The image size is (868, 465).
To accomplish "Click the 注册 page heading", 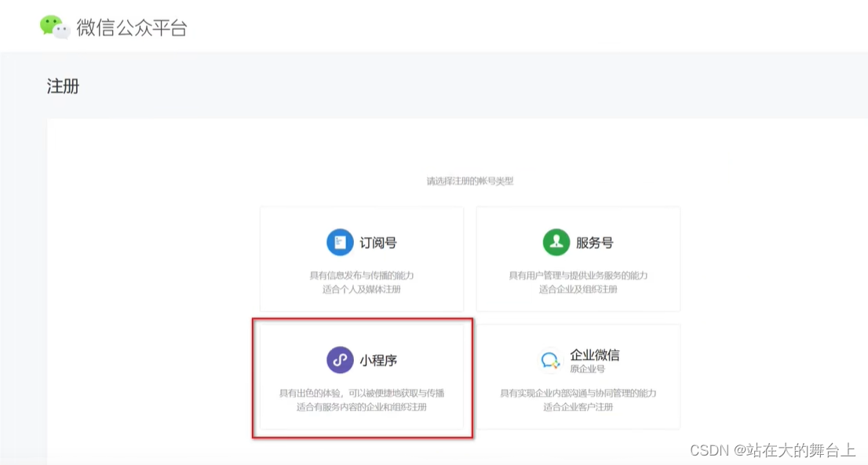I will point(63,86).
